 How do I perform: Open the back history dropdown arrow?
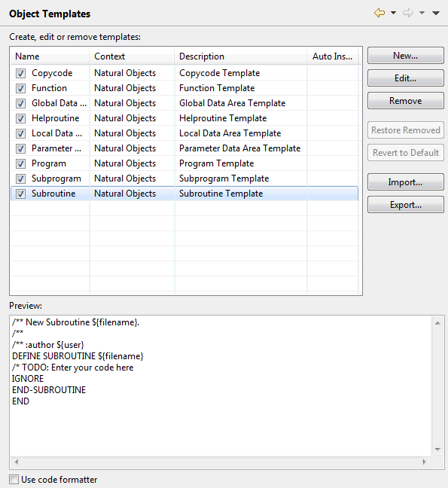[393, 13]
